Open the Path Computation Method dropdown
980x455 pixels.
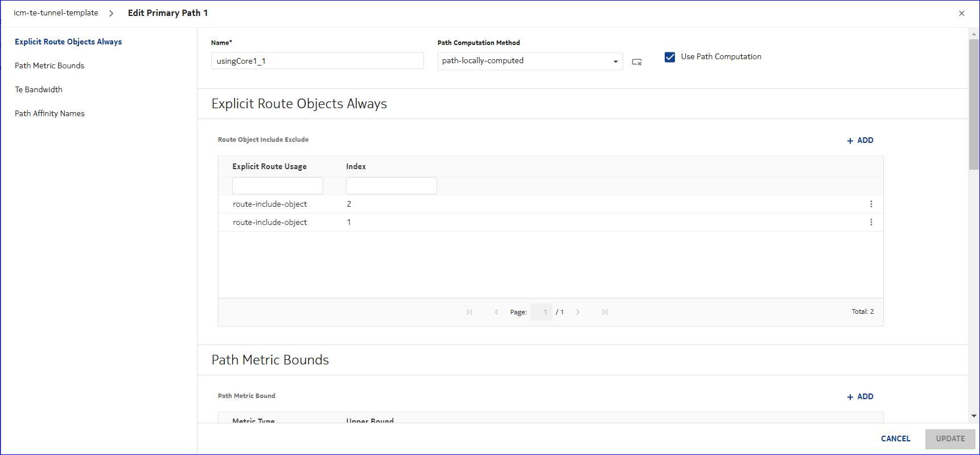pyautogui.click(x=615, y=62)
